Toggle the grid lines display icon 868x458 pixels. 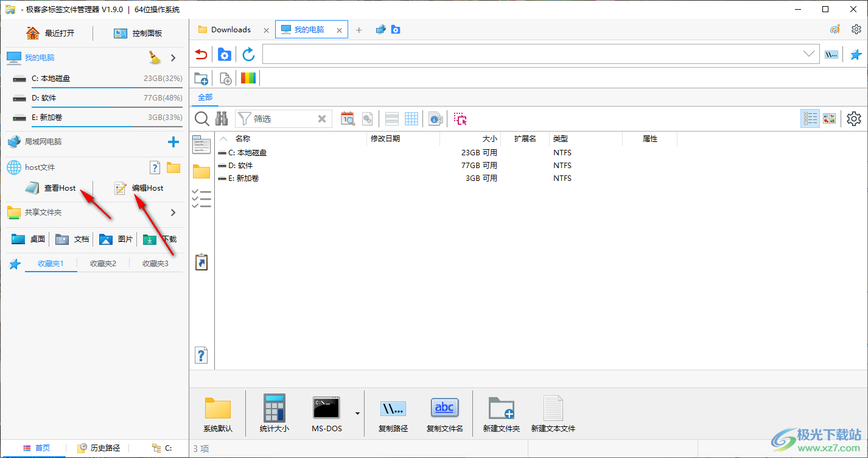pos(411,119)
